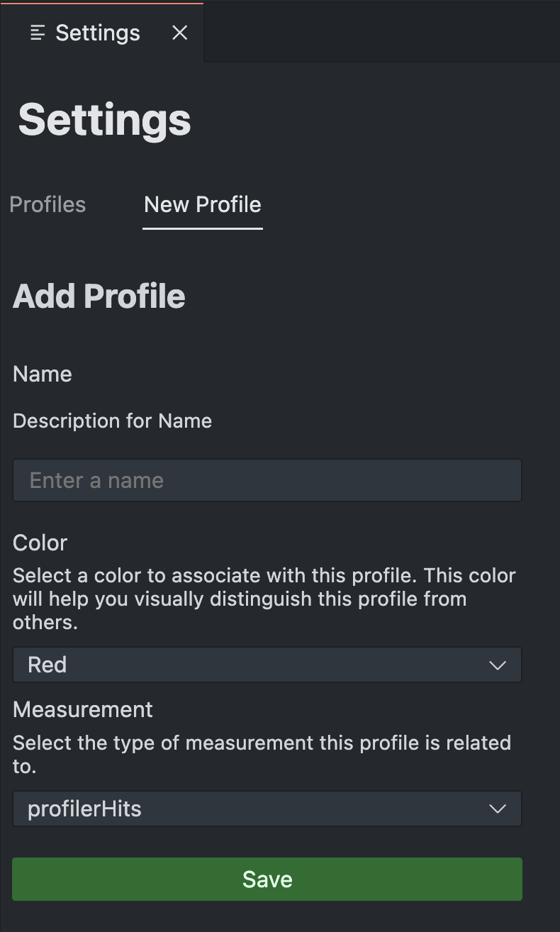This screenshot has width=560, height=932.
Task: Click the Measurement section label
Action: click(x=82, y=709)
